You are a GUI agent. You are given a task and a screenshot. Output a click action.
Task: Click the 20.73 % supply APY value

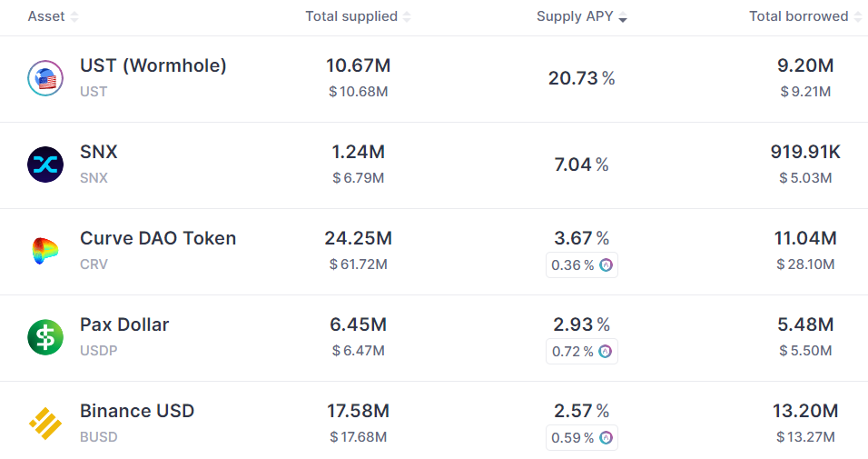pos(582,78)
